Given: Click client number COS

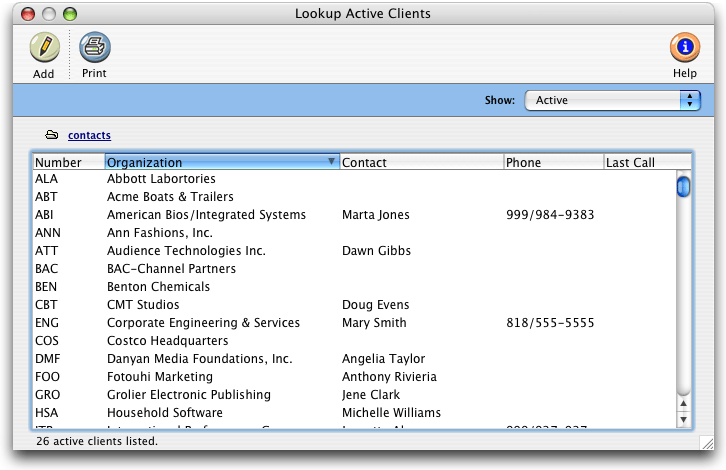Looking at the screenshot, I should click(47, 341).
